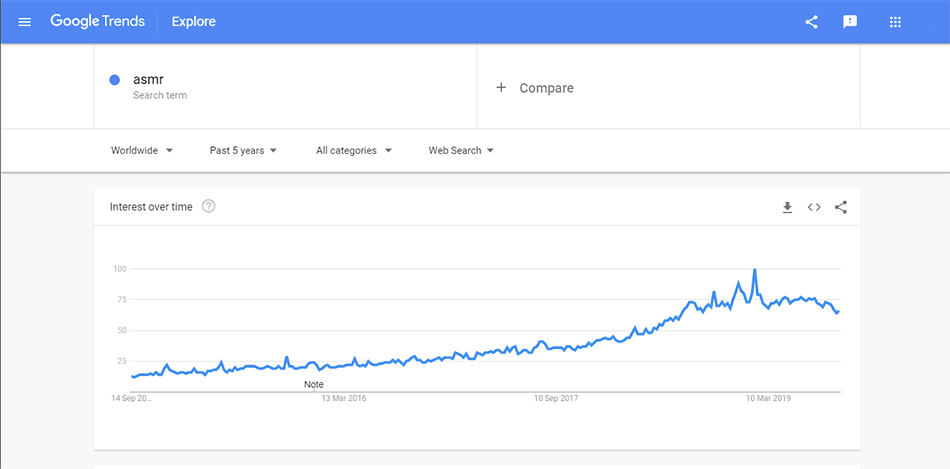The width and height of the screenshot is (950, 469).
Task: Open the Google apps grid
Action: [x=895, y=22]
